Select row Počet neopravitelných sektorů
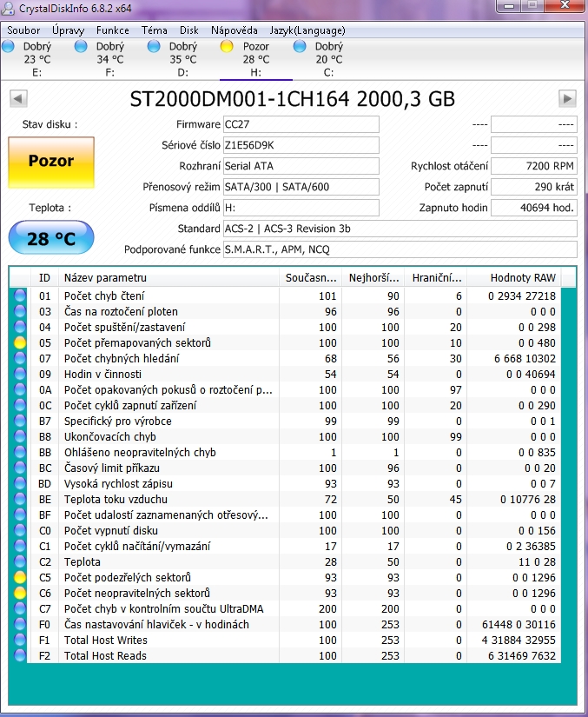Image resolution: width=588 pixels, height=717 pixels. click(285, 593)
